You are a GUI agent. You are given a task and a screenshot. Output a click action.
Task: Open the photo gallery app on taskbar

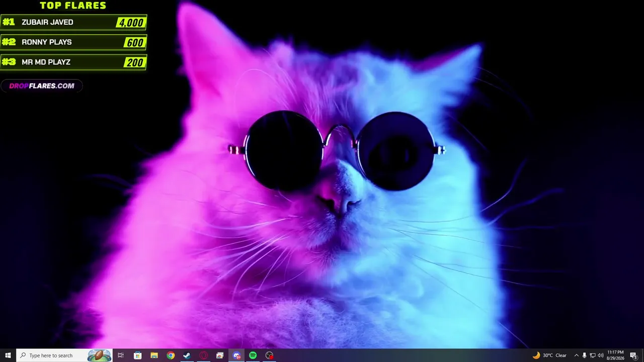pyautogui.click(x=220, y=355)
